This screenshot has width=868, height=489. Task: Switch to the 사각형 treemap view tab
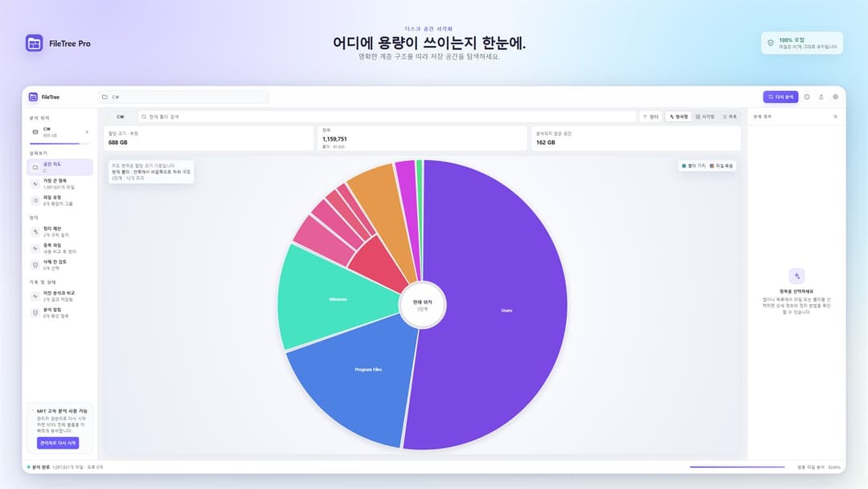[706, 117]
